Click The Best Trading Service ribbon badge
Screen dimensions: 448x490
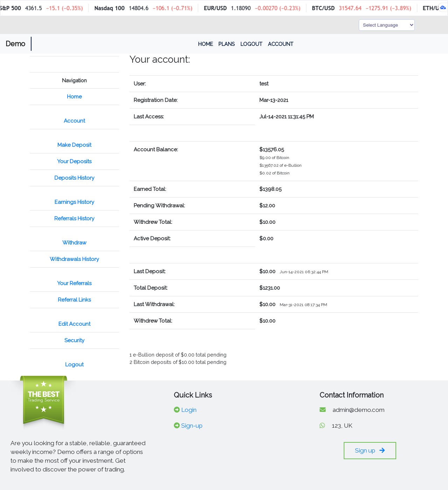44,400
